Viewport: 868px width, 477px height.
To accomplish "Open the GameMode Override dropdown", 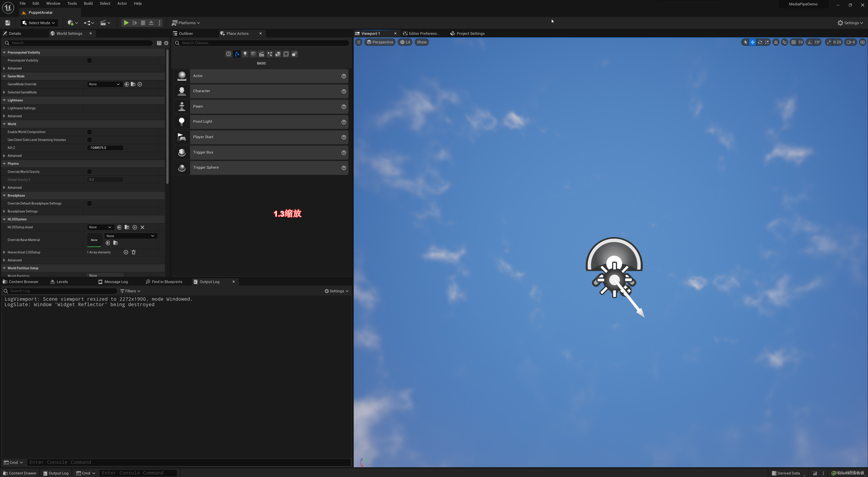I will pyautogui.click(x=104, y=84).
